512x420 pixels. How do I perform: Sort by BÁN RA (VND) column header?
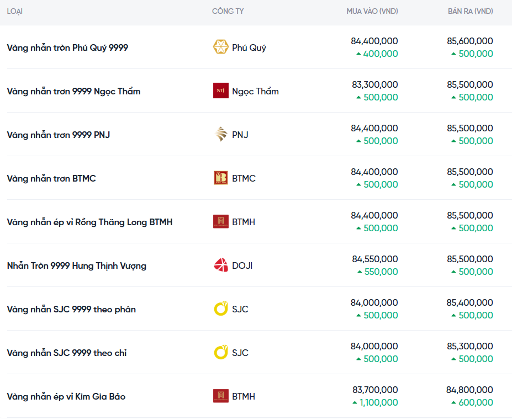point(470,11)
